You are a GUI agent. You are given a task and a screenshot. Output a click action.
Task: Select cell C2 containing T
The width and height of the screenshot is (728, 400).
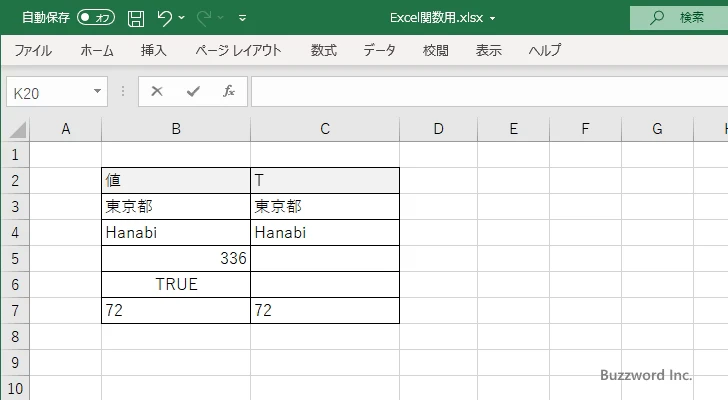(325, 181)
